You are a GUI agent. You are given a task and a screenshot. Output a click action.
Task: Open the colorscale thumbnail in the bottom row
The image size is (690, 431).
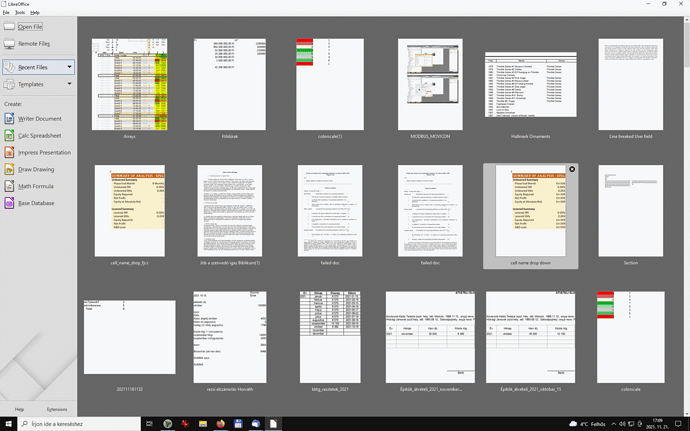[631, 337]
